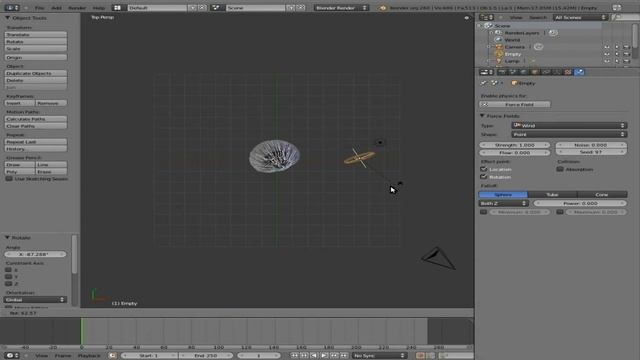This screenshot has height=360, width=640.
Task: Collapse the Force Fields panel
Action: click(482, 116)
